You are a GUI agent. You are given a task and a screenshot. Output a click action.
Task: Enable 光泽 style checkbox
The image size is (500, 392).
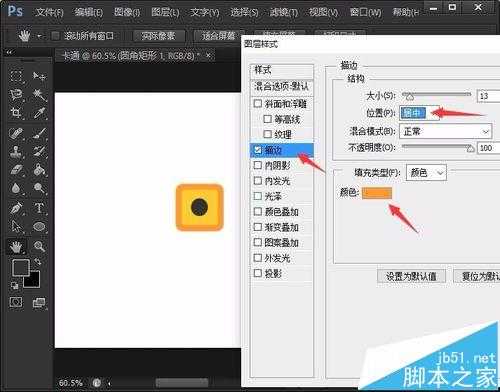pyautogui.click(x=258, y=196)
